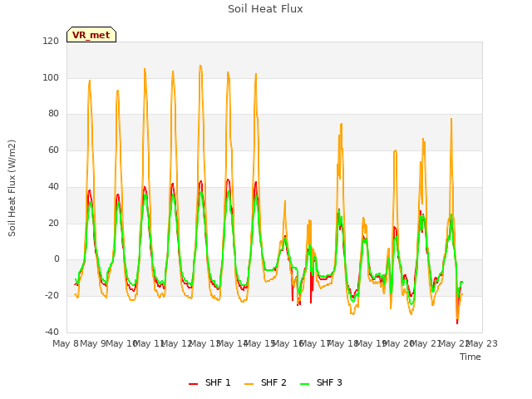Screen dimensions: 532x399
Task: Toggle SHF 2 series in legend
Action: 265,382
